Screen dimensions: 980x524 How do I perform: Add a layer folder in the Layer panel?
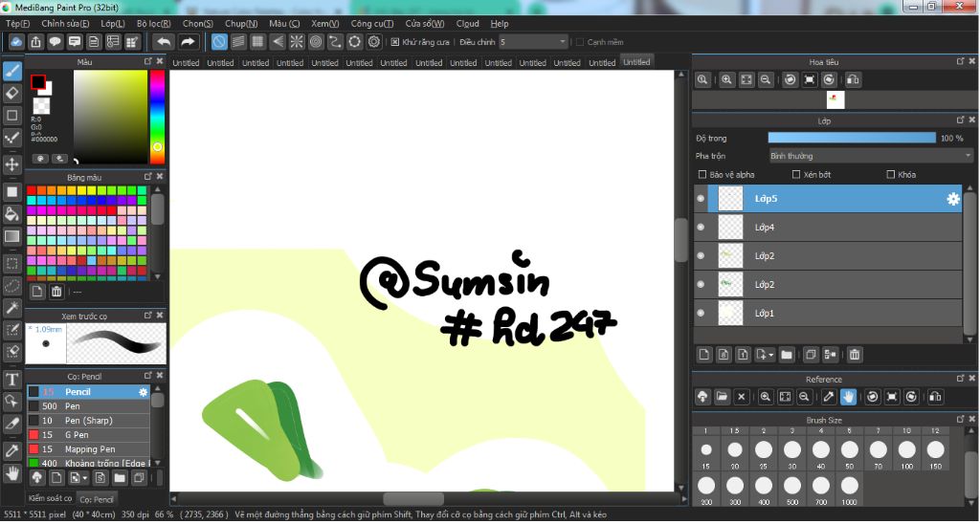pyautogui.click(x=787, y=354)
